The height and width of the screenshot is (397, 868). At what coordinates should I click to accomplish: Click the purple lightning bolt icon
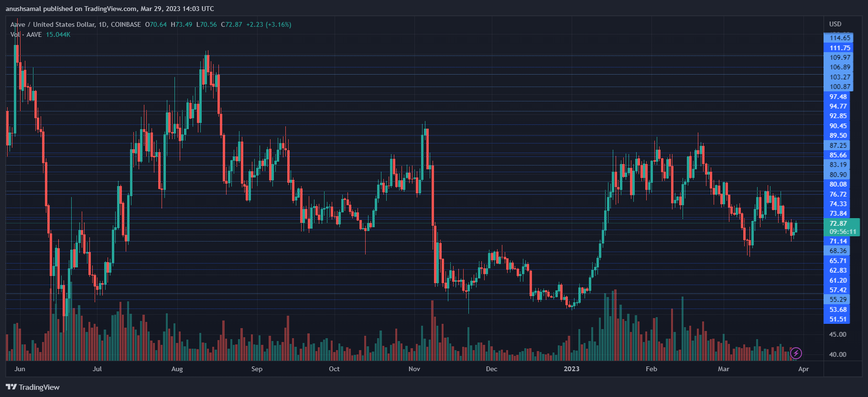(x=796, y=353)
